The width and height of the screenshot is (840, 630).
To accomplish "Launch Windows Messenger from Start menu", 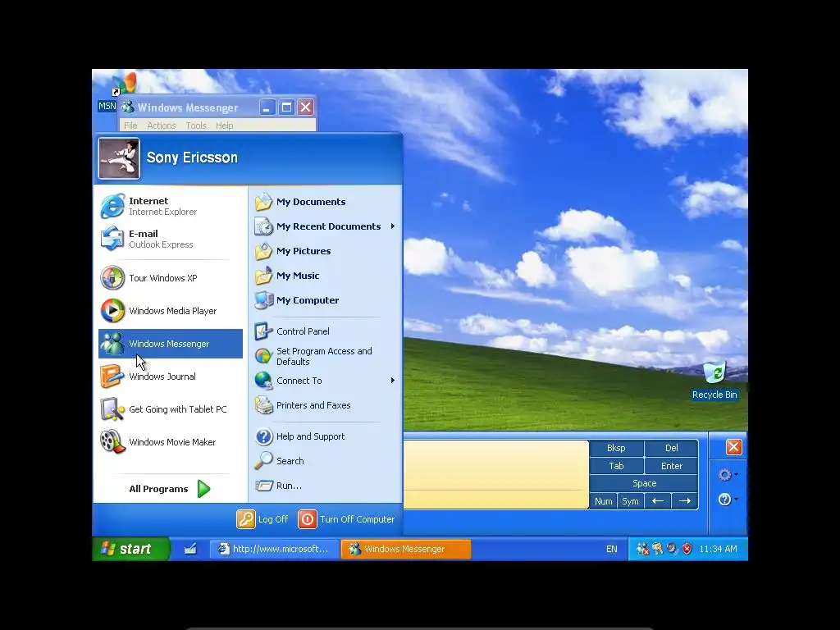I will pyautogui.click(x=171, y=344).
